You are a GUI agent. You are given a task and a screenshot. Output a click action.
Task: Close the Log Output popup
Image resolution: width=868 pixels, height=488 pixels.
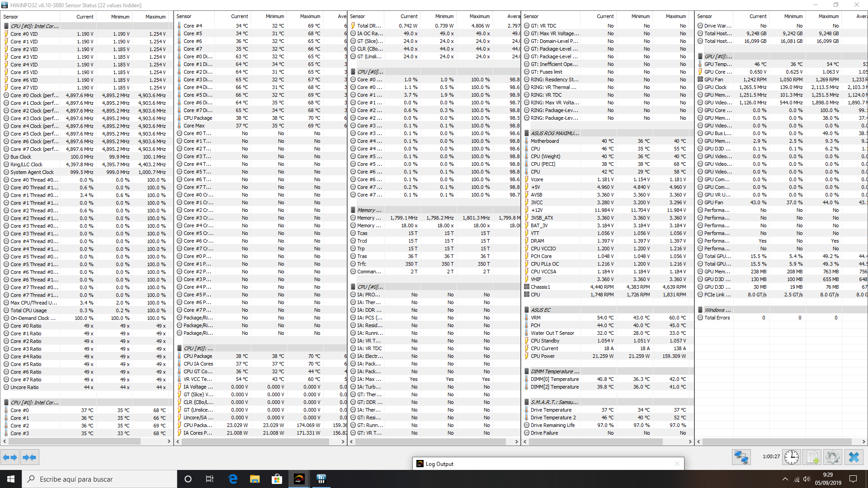click(x=677, y=464)
